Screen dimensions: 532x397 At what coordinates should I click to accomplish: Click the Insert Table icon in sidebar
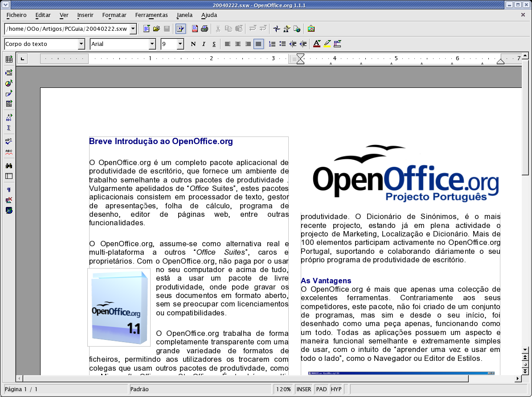coord(9,59)
